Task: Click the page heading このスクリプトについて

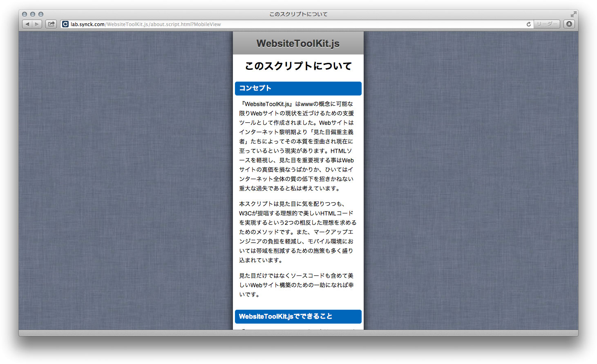Action: [x=298, y=66]
